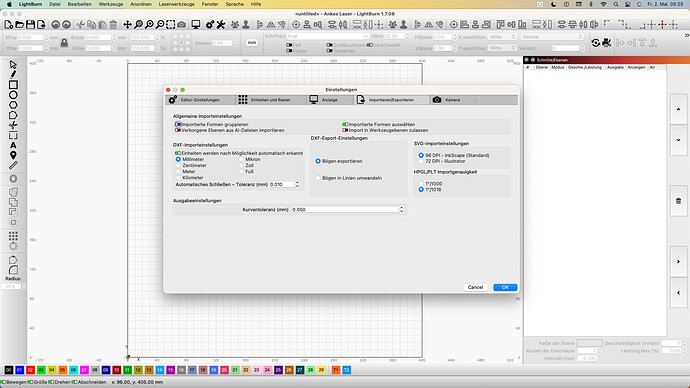Image resolution: width=690 pixels, height=388 pixels.
Task: Select the Rectangle tool
Action: point(13,85)
